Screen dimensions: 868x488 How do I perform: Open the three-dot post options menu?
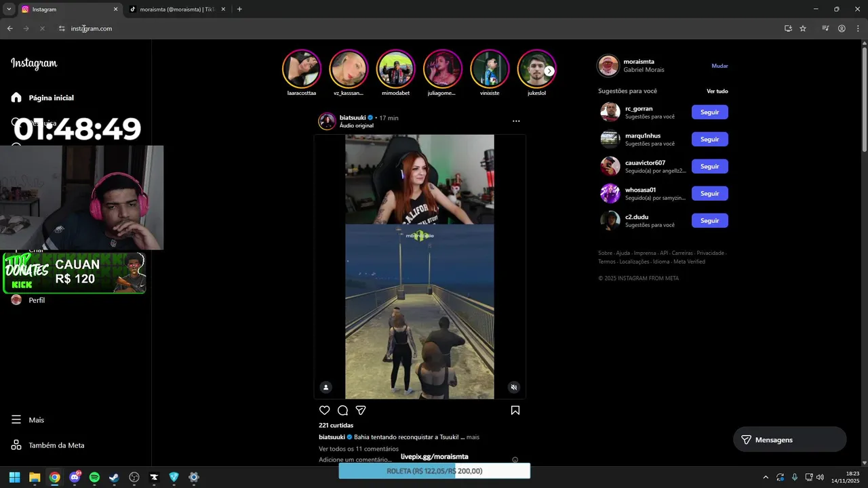point(516,121)
